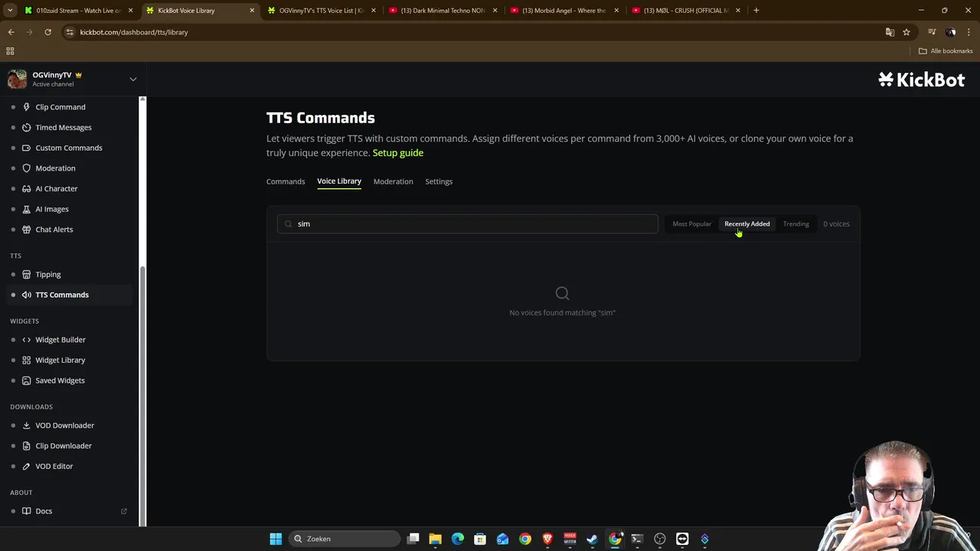The height and width of the screenshot is (551, 980).
Task: Open the apps grid in bookmarks bar
Action: (10, 51)
